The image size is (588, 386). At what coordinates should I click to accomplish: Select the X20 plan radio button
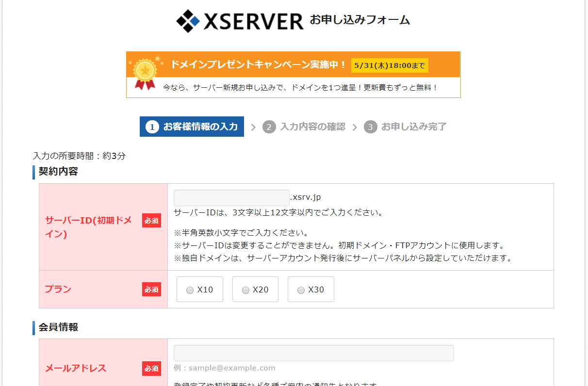point(245,290)
